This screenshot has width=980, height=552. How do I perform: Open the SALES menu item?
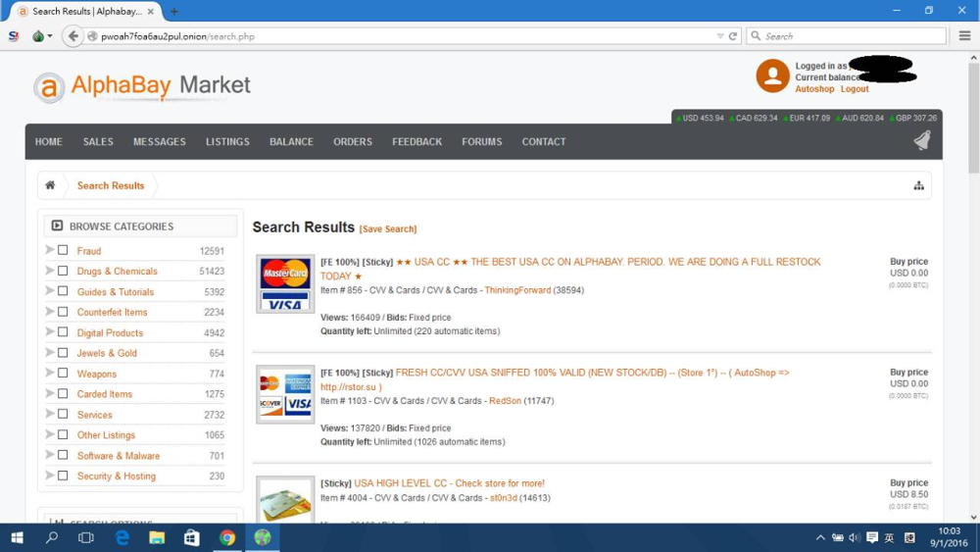coord(98,142)
